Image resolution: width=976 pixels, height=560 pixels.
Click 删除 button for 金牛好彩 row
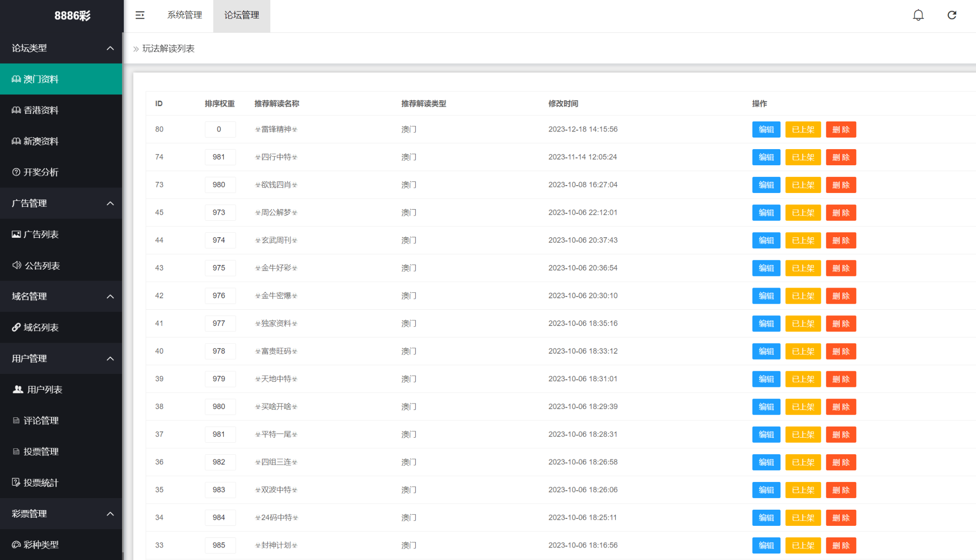point(841,268)
